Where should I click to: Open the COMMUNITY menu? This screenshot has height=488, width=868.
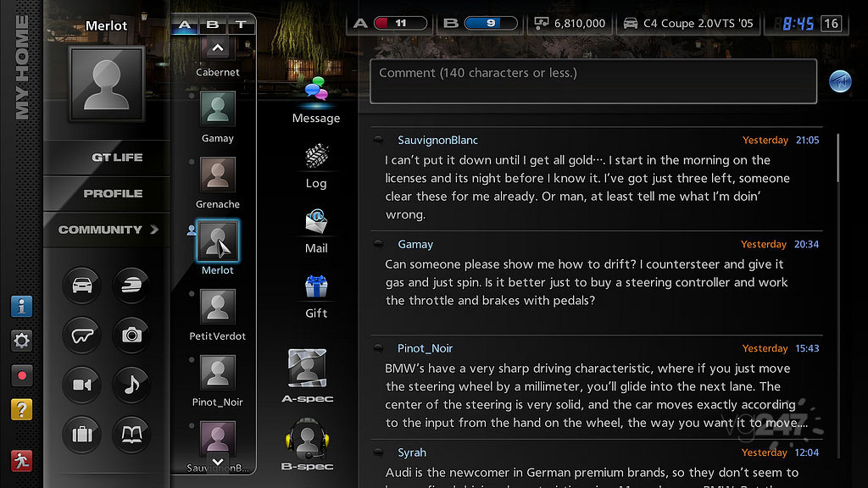point(106,230)
